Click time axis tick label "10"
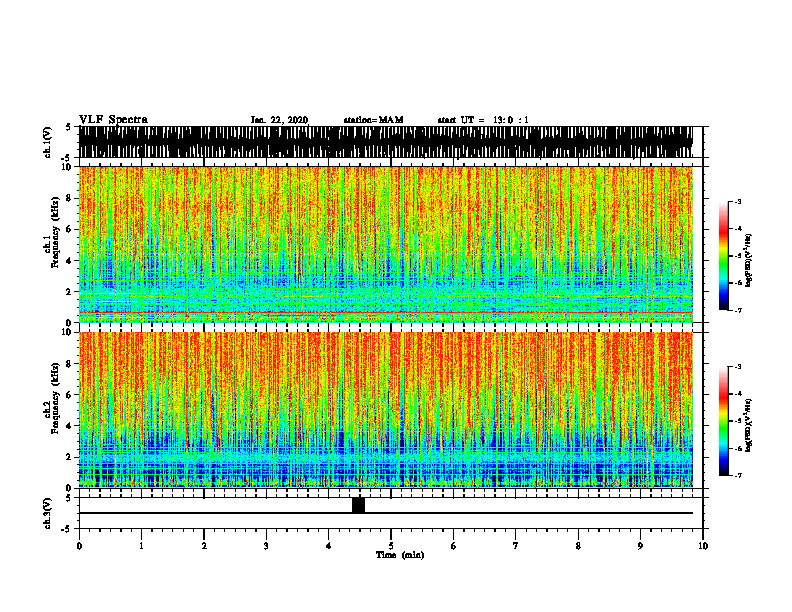Viewport: 792px width, 612px height. tap(703, 546)
